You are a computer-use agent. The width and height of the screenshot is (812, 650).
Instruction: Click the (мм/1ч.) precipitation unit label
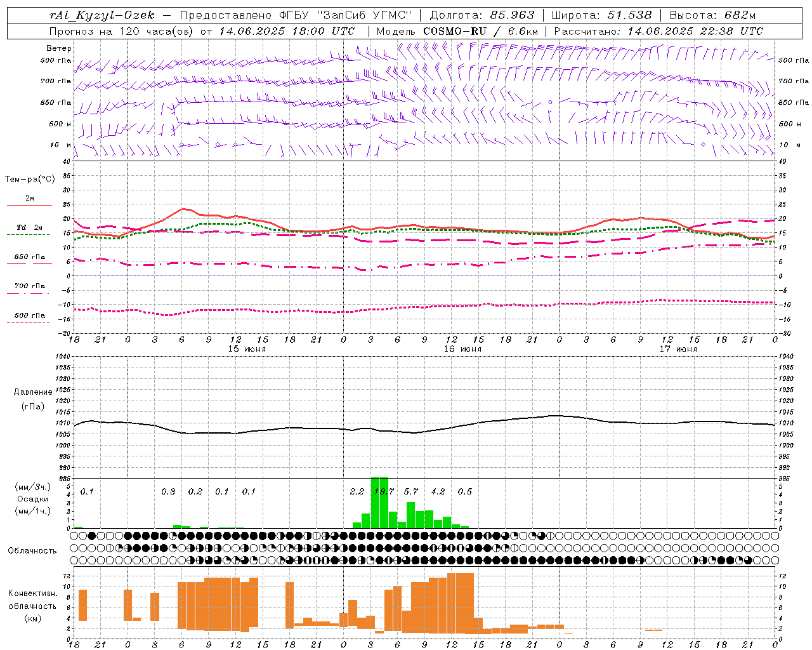33,511
